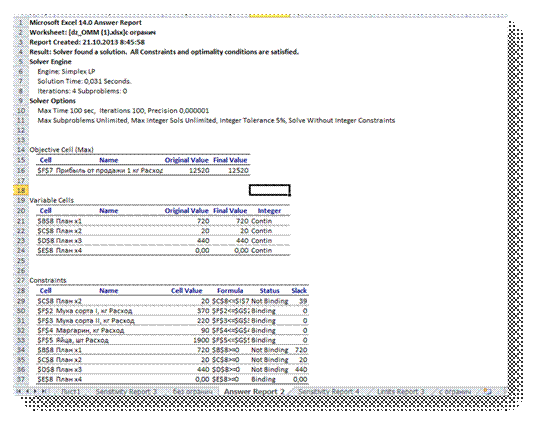Image resolution: width=543 pixels, height=431 pixels.
Task: Select row header 29
Action: [21, 301]
